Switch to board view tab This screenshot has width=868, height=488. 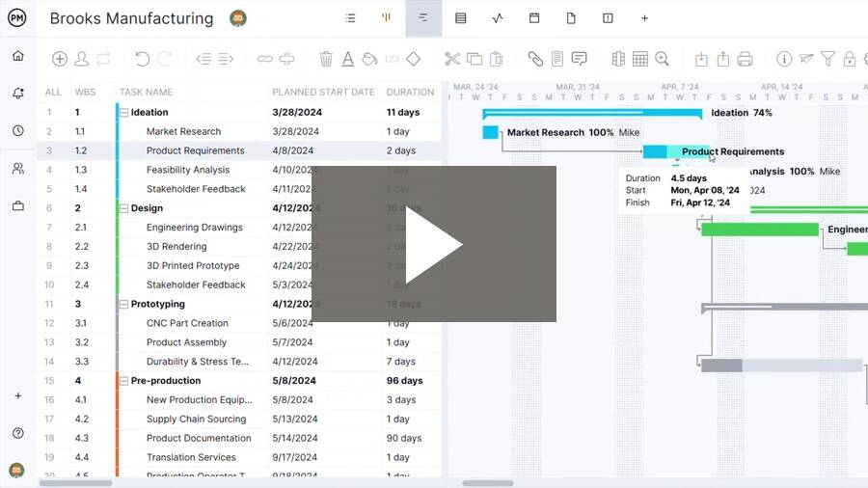(x=387, y=17)
